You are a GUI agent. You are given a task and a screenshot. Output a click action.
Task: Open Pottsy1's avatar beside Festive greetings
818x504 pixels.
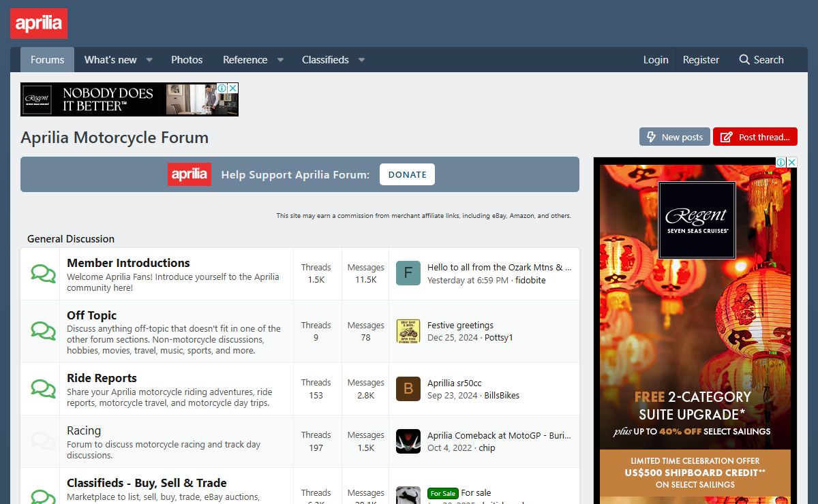click(x=408, y=331)
